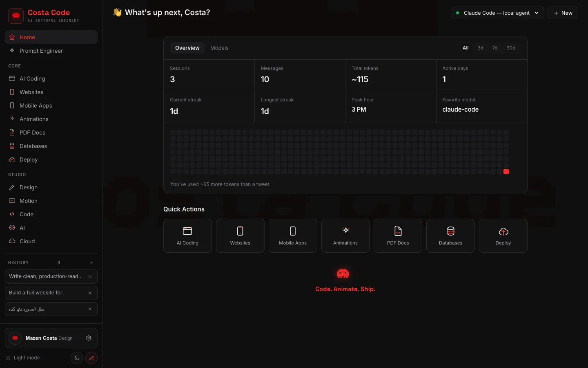This screenshot has height=368, width=588.
Task: Open settings gear beside Mazen Costa
Action: click(89, 338)
